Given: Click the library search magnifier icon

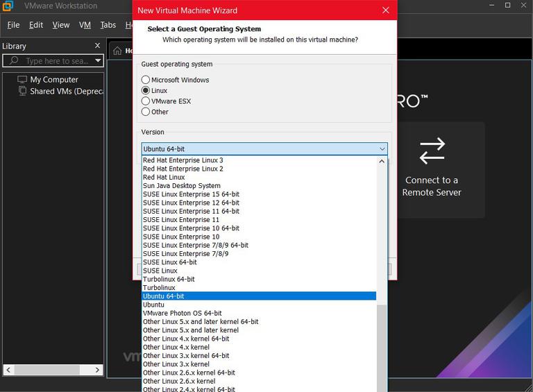Looking at the screenshot, I should tap(14, 60).
